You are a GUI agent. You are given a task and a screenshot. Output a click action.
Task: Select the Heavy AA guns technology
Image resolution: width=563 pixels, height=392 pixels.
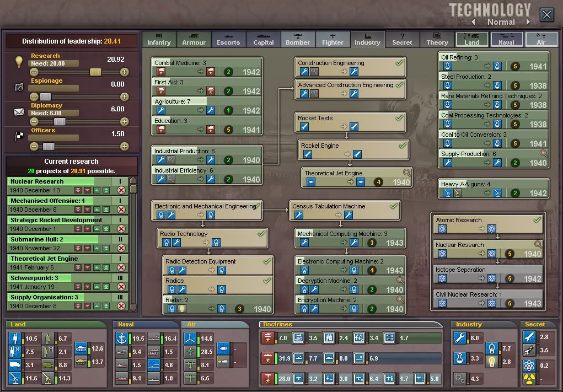coord(494,189)
